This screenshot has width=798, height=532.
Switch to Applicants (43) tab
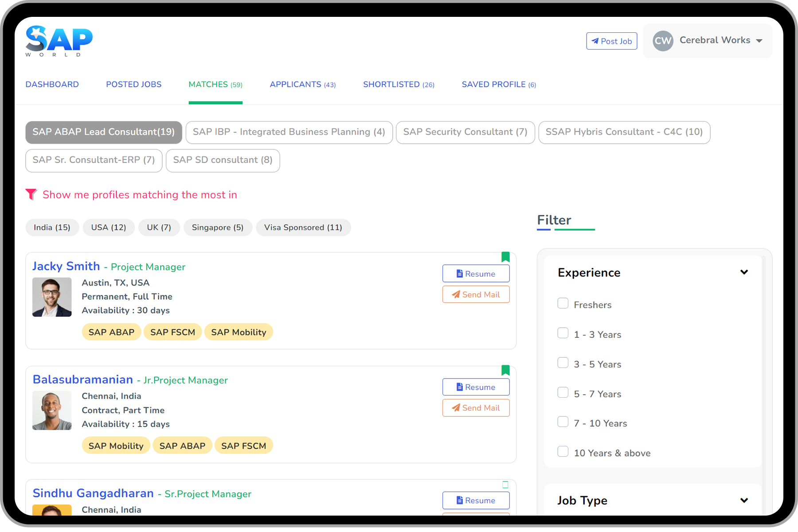pyautogui.click(x=303, y=84)
